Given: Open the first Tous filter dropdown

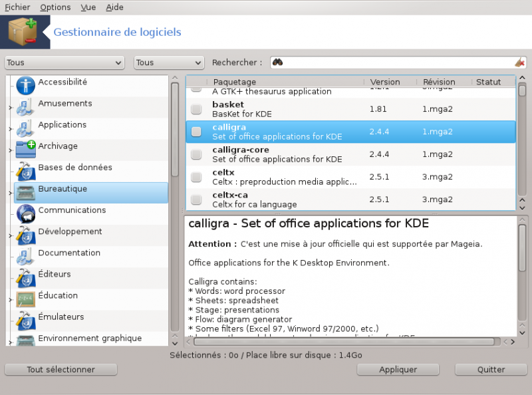Looking at the screenshot, I should pos(65,63).
